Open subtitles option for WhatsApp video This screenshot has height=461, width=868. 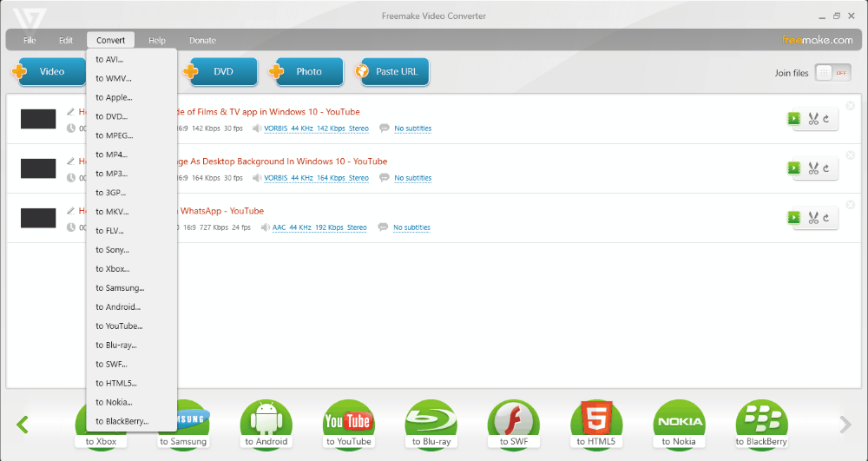point(411,227)
